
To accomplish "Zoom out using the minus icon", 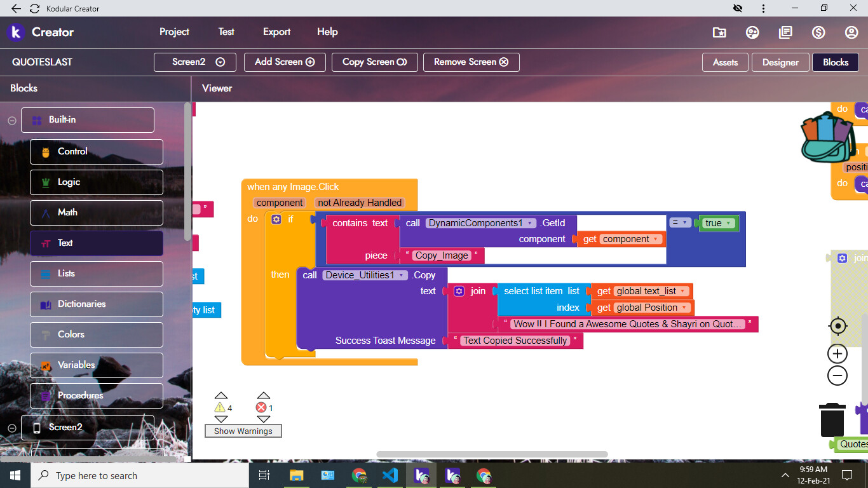I will [837, 376].
